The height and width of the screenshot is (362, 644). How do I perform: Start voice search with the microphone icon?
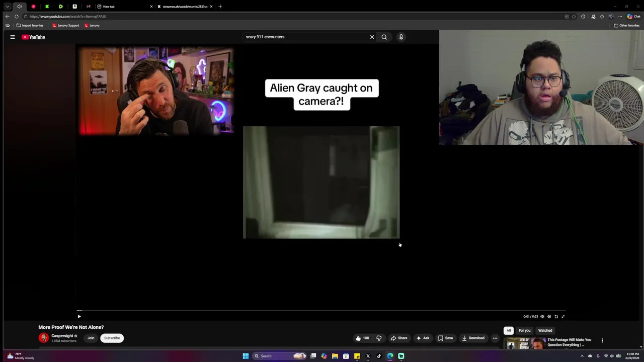tap(401, 37)
